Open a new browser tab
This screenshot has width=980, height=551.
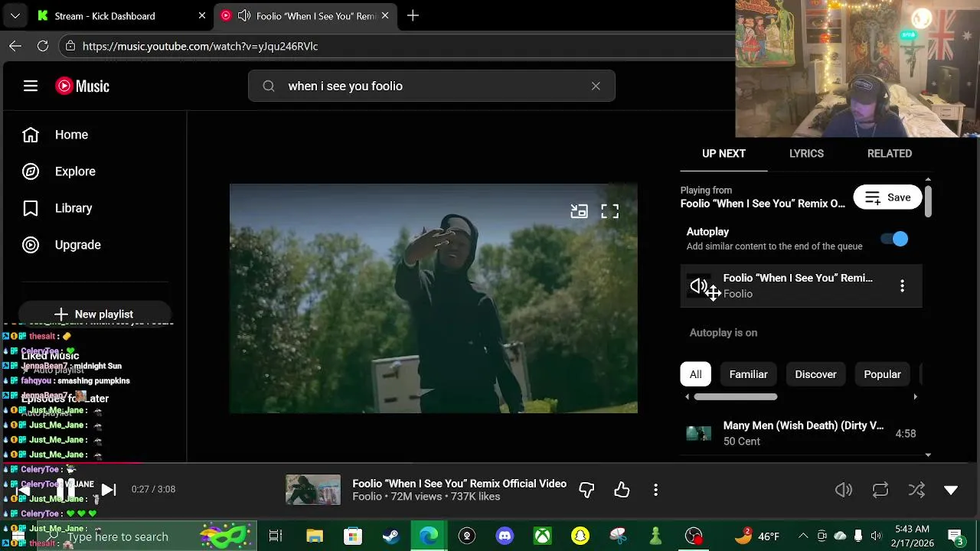[x=413, y=15]
